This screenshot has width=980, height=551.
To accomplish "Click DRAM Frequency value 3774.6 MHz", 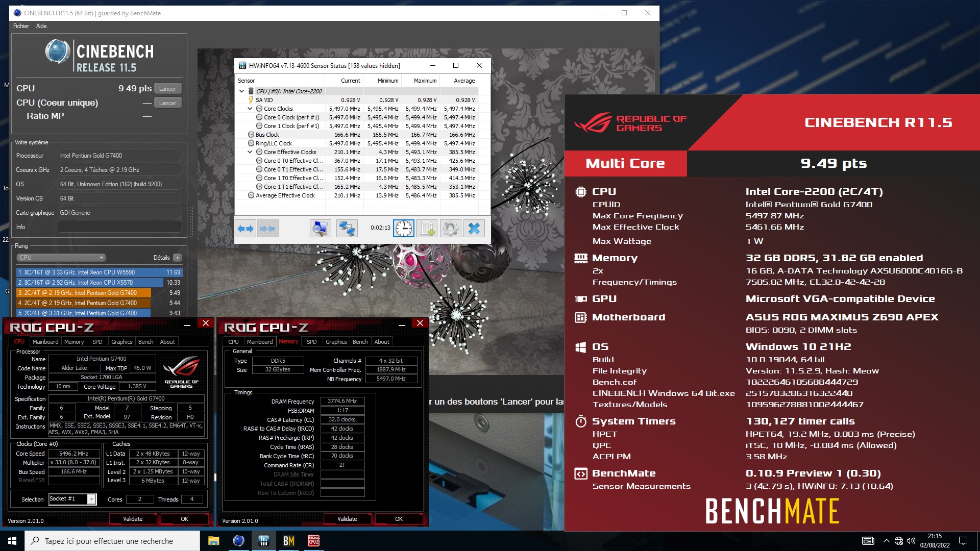I will tap(342, 402).
